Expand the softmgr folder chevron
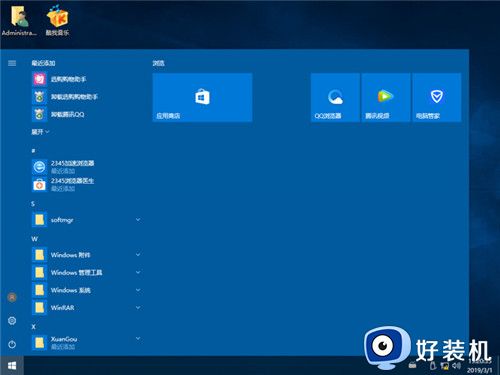500x375 pixels. (x=138, y=220)
